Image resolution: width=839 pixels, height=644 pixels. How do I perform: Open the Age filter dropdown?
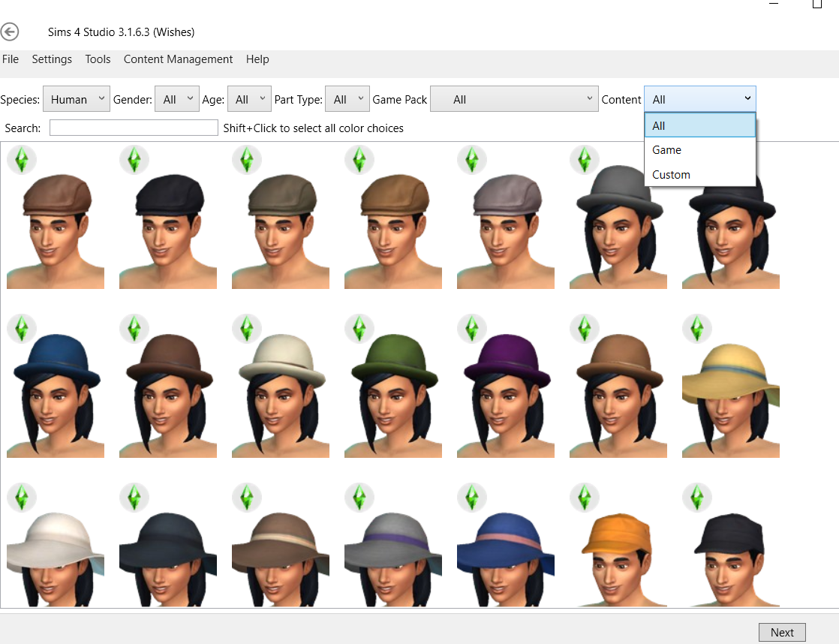click(249, 99)
